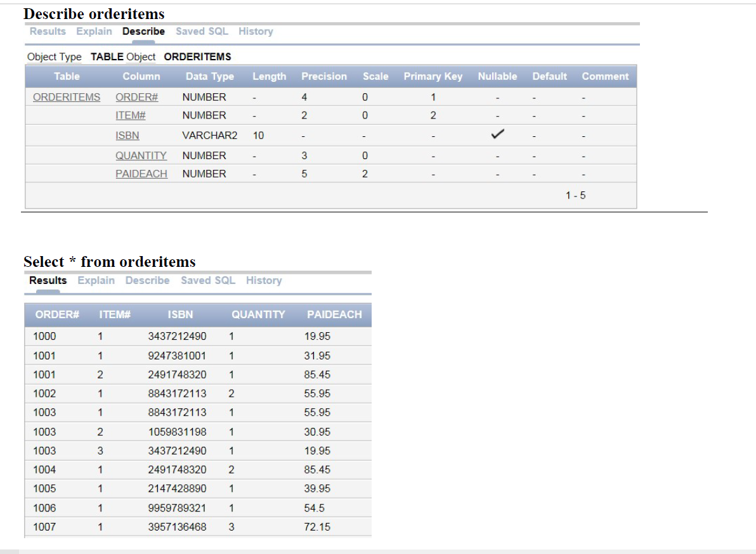Open the PAIDEACH column link
The image size is (756, 554).
click(x=141, y=174)
